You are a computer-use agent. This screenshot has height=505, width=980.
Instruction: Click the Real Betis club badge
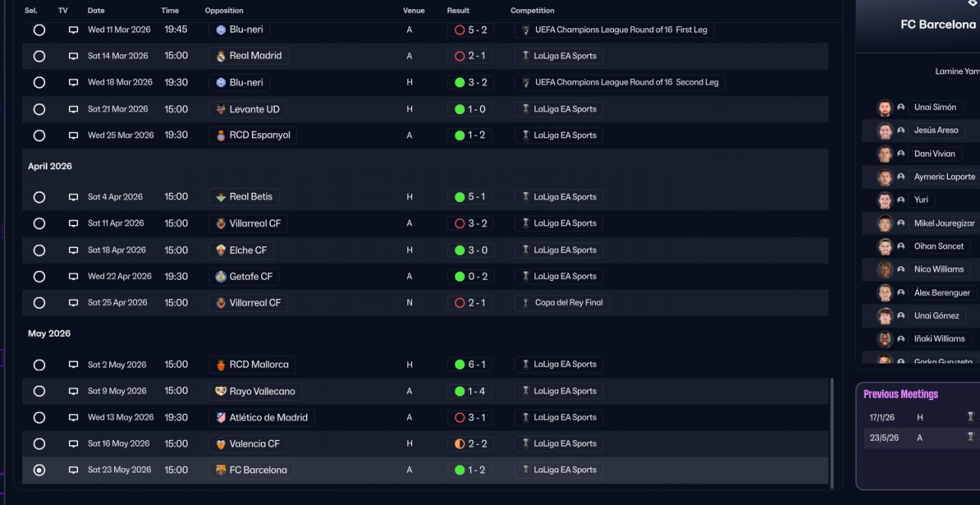tap(220, 197)
